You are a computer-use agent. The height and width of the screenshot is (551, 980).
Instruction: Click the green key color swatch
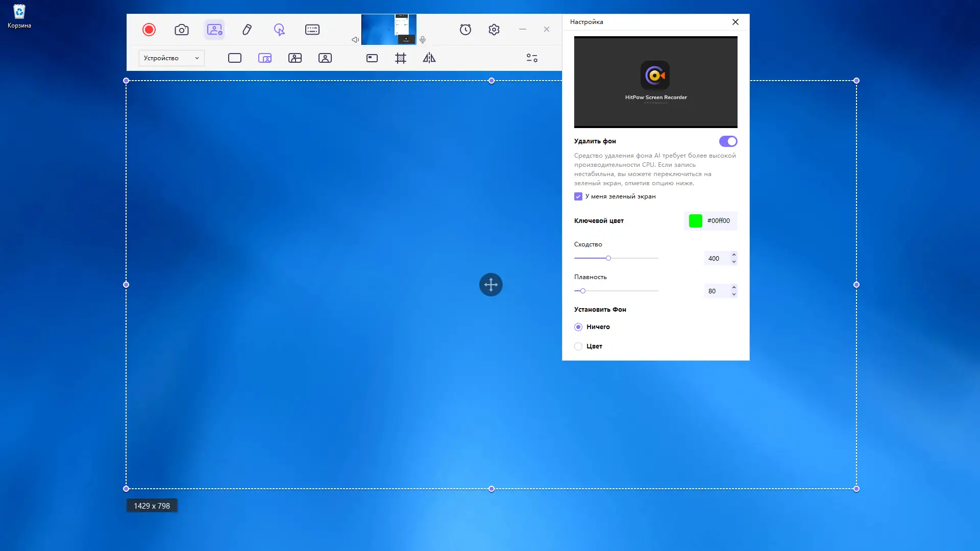point(696,221)
